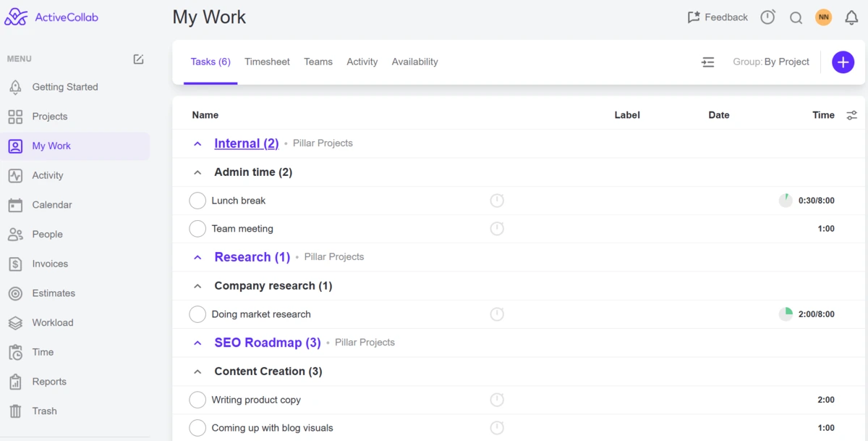Viewport: 868px width, 441px height.
Task: Switch to the Availability tab
Action: click(x=415, y=62)
